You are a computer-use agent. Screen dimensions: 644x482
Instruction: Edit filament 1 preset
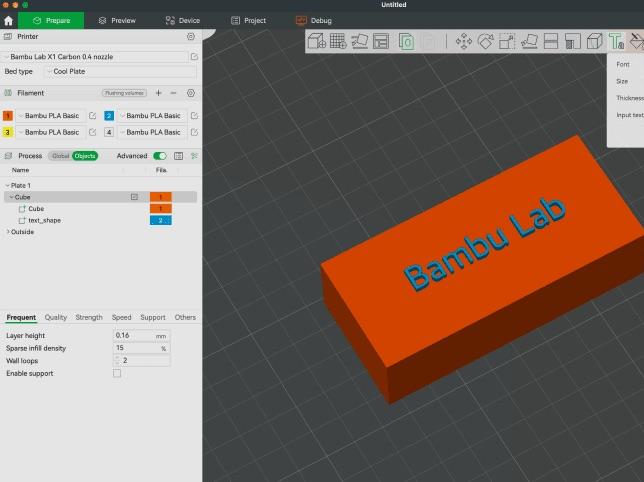[92, 116]
